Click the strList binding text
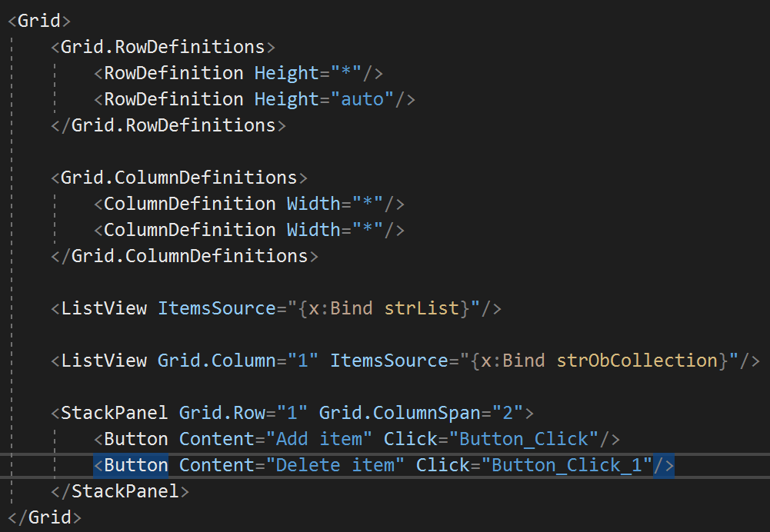770x532 pixels. [422, 308]
